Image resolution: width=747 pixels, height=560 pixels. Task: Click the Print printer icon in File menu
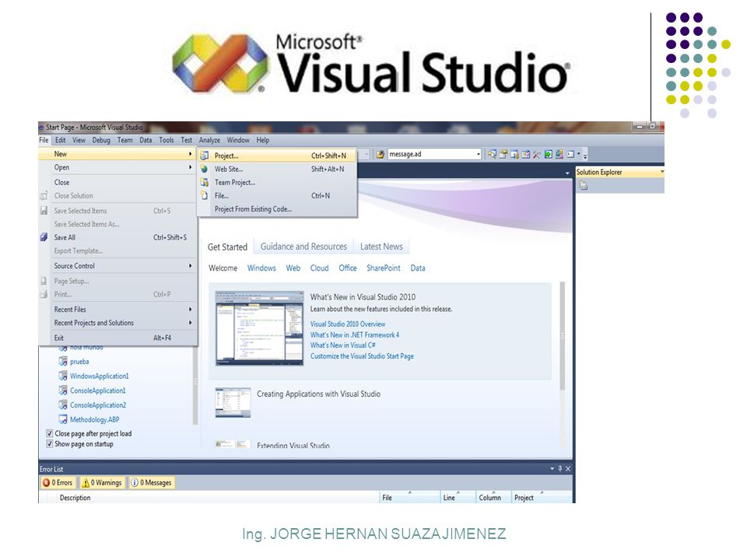pos(44,294)
